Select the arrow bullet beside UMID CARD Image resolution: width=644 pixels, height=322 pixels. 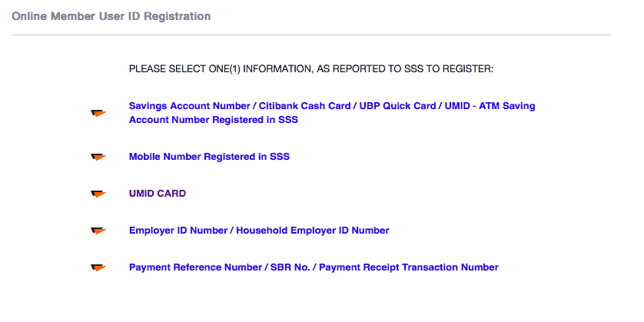[98, 194]
